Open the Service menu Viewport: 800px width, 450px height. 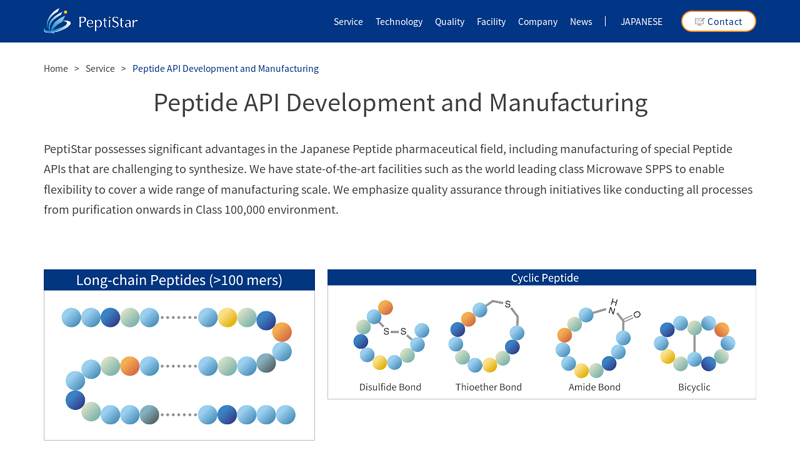tap(348, 22)
